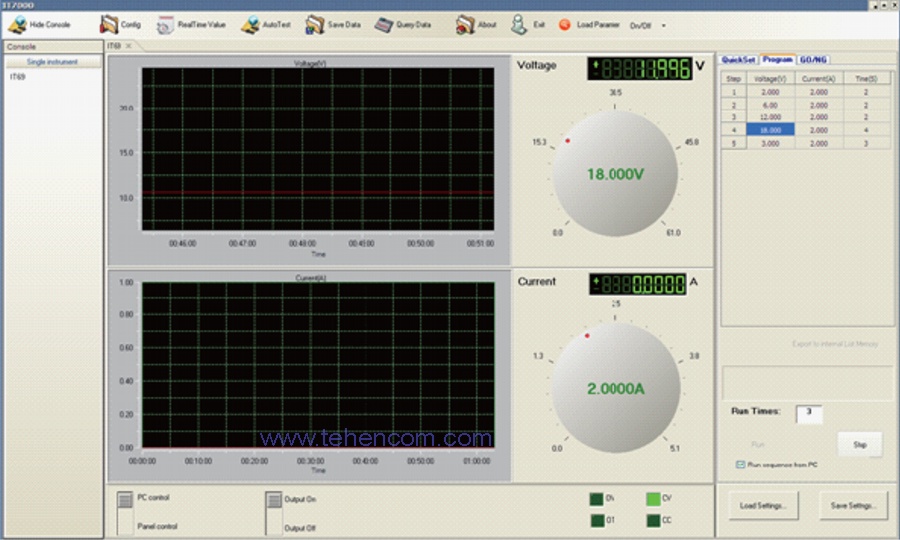Click the Exit person icon
Viewport: 900px width, 540px height.
pos(519,25)
